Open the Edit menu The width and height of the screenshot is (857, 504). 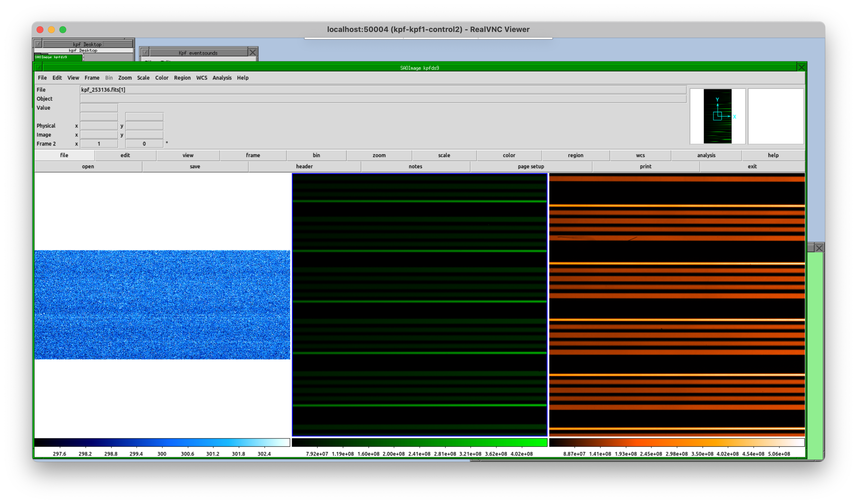click(57, 78)
